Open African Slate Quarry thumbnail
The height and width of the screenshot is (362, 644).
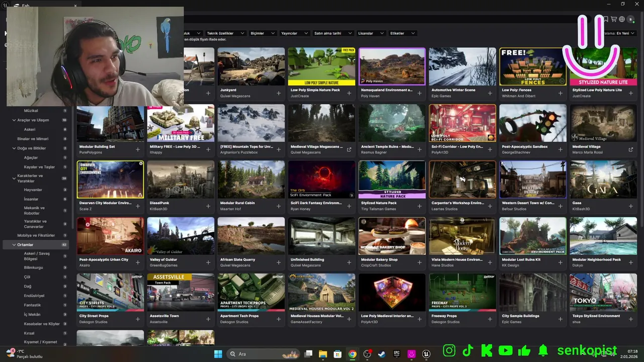click(x=251, y=236)
